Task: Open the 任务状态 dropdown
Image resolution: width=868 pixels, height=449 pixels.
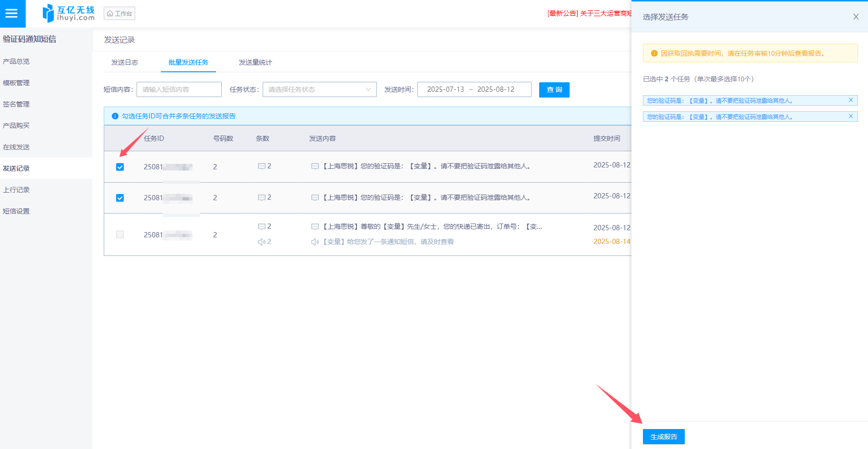Action: pos(319,89)
